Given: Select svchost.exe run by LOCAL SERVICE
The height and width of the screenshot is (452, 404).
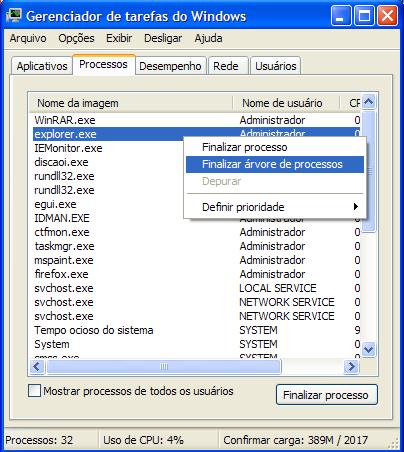Looking at the screenshot, I should 196,288.
